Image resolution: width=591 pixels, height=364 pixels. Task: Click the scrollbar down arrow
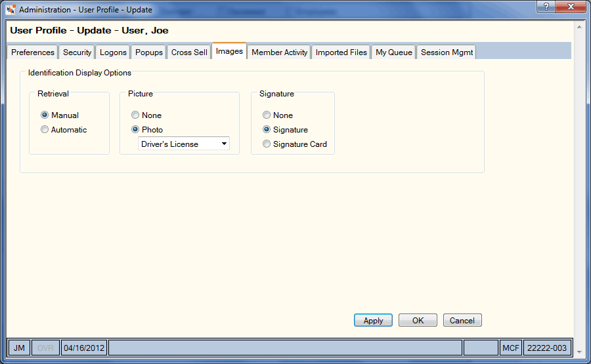tap(579, 352)
